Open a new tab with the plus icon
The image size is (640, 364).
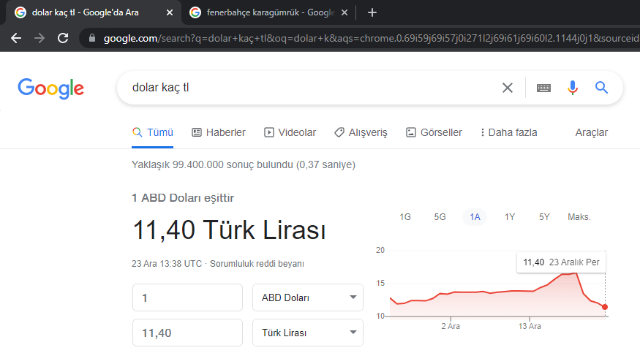coord(372,12)
